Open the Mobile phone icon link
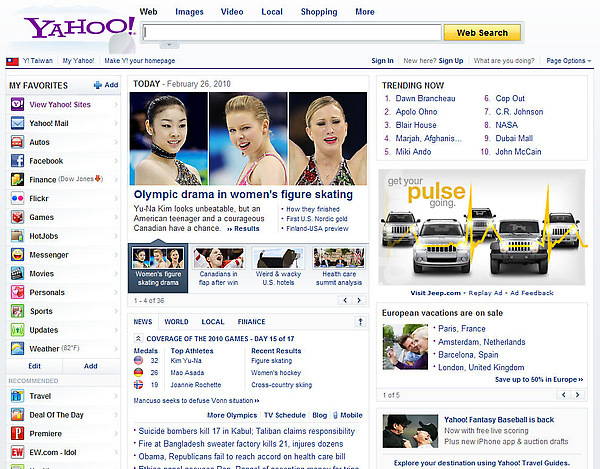The image size is (600, 469). (x=335, y=415)
